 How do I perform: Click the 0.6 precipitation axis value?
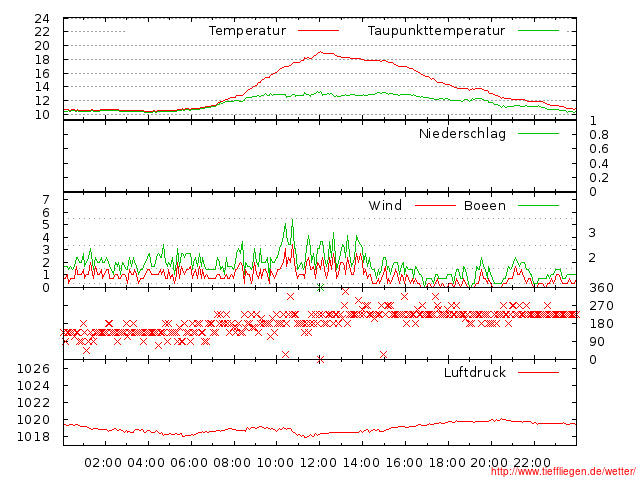(599, 149)
